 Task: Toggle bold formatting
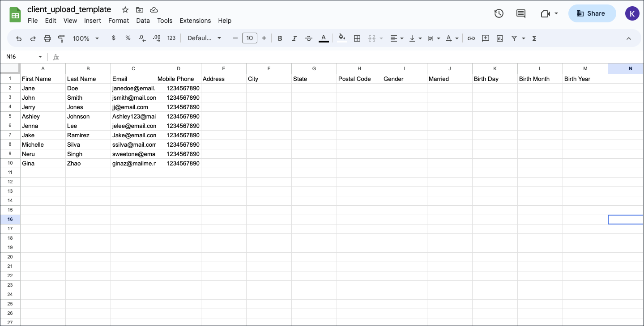tap(280, 38)
